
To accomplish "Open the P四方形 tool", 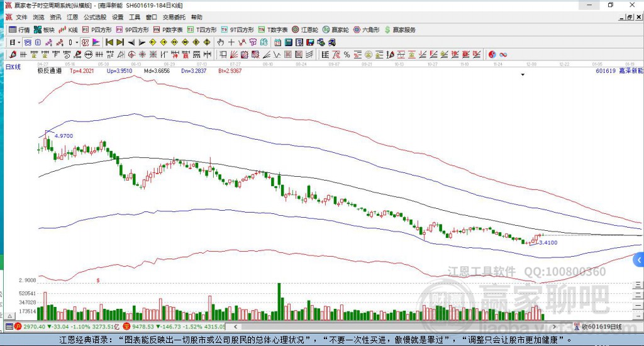I will (97, 30).
